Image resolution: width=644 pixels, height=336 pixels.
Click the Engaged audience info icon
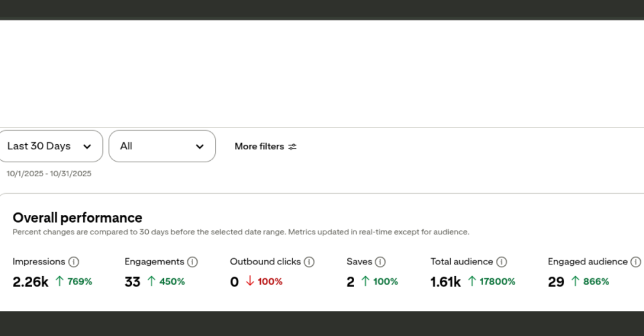point(636,262)
